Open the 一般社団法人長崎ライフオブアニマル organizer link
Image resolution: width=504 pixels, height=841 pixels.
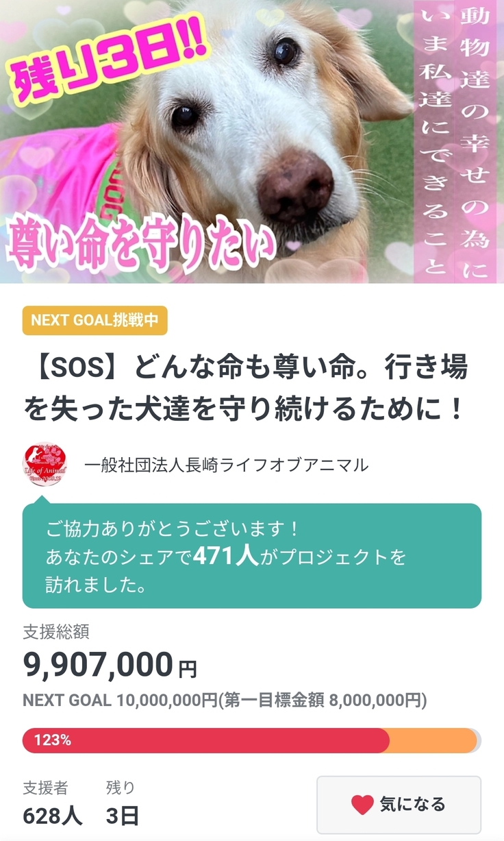(226, 465)
